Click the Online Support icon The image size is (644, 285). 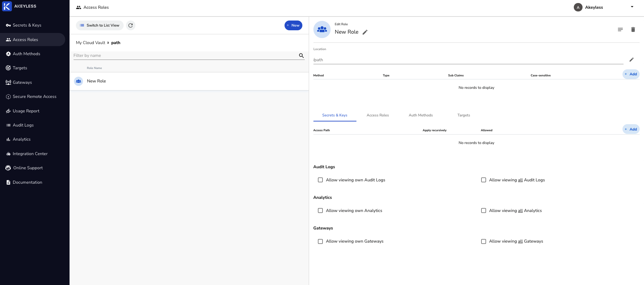tap(8, 168)
